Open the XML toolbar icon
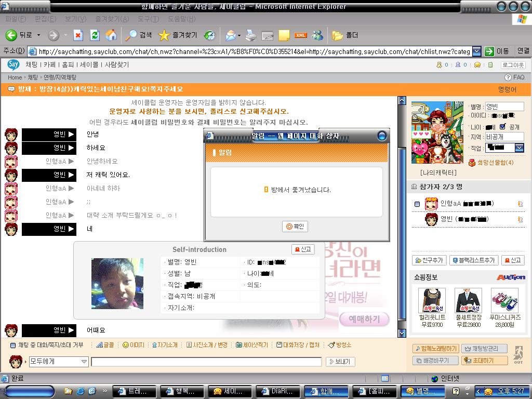The image size is (532, 399). 300,35
